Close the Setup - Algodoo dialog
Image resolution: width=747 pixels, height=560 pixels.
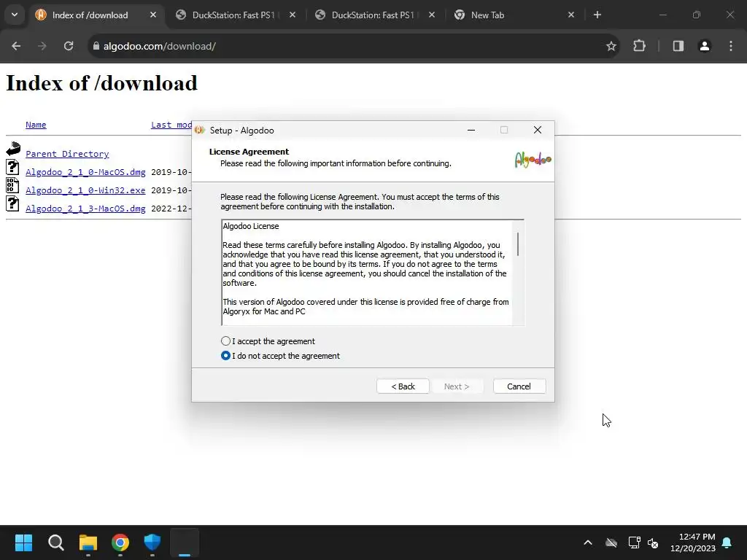(x=538, y=130)
